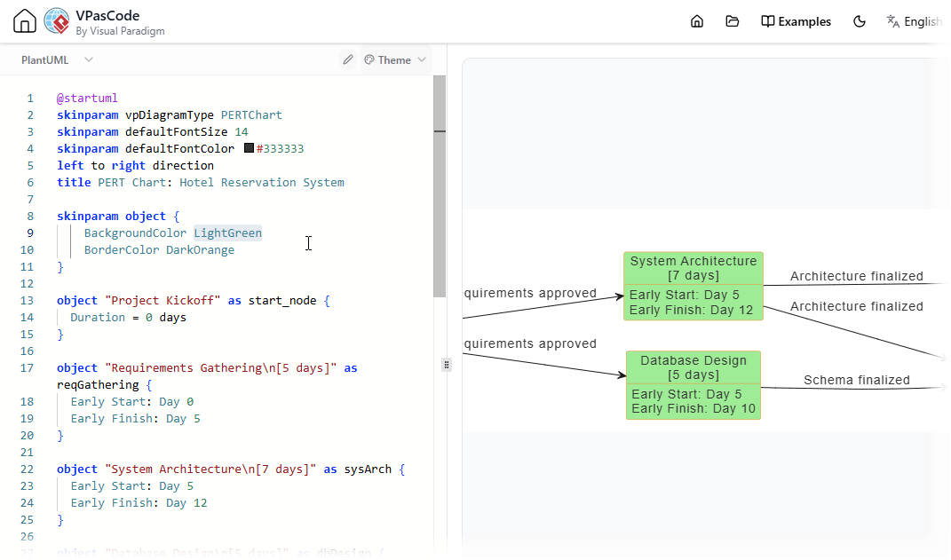The width and height of the screenshot is (951, 560).
Task: Click '"Project Kickoff"' string in code
Action: 162,301
